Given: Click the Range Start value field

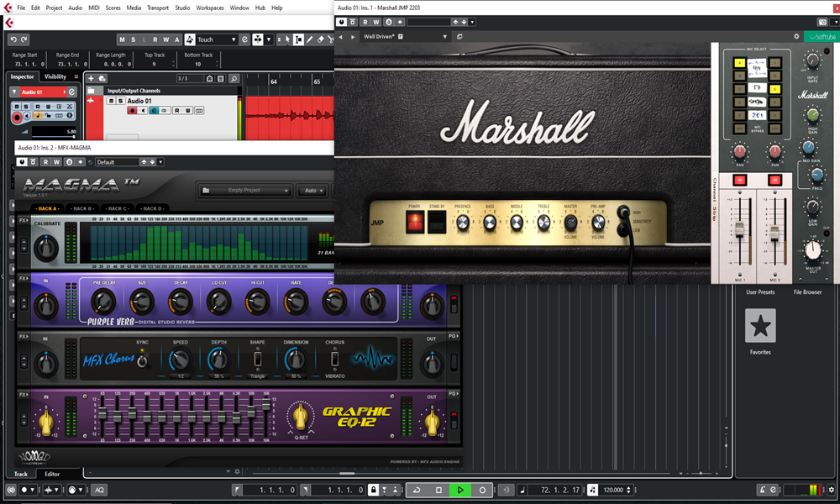Looking at the screenshot, I should click(x=29, y=64).
